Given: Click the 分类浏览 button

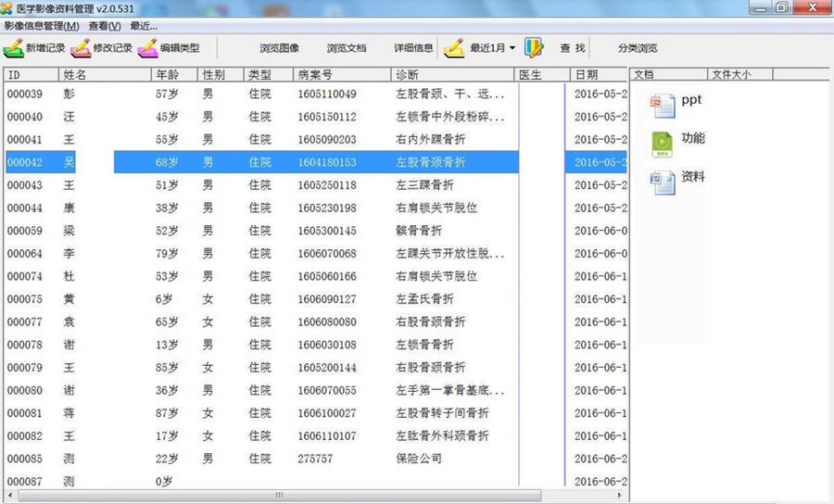Looking at the screenshot, I should (x=638, y=48).
